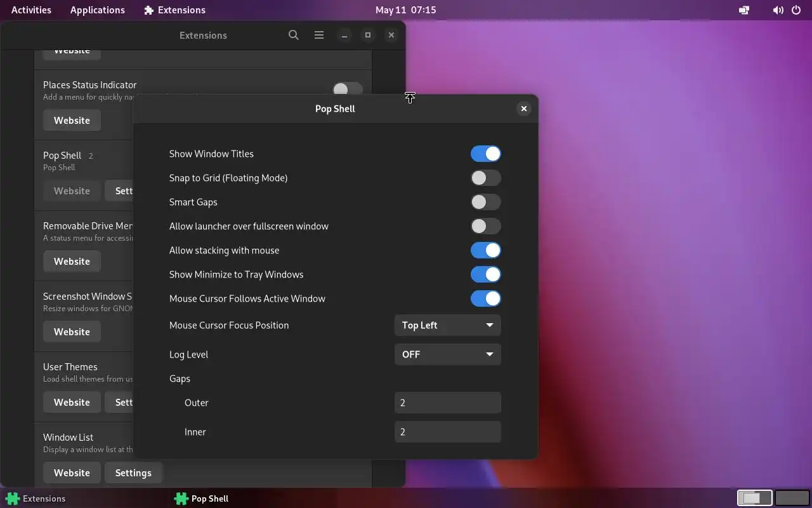812x508 pixels.
Task: Enable the Places Status Indicator extension
Action: [x=348, y=89]
